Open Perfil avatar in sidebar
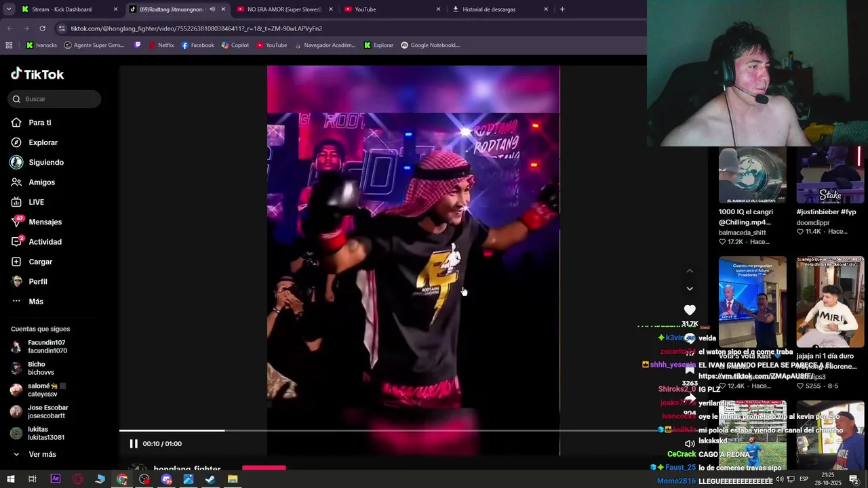The height and width of the screenshot is (488, 868). [x=16, y=281]
